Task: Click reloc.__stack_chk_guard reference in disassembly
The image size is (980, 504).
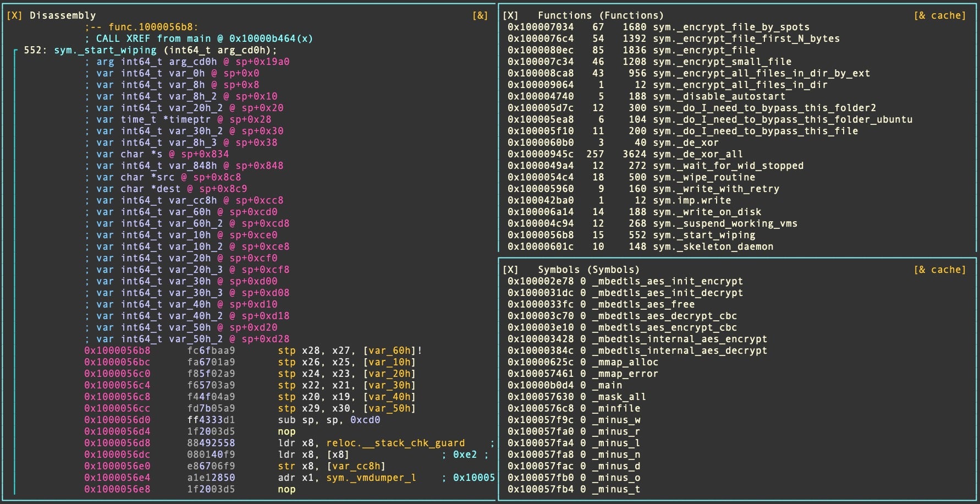Action: [x=395, y=443]
